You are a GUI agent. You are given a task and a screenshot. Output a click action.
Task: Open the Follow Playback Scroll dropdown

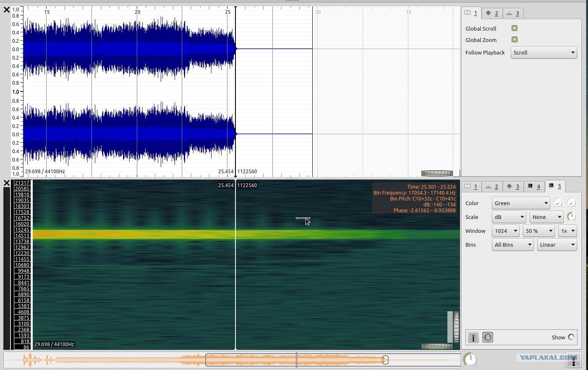coord(544,52)
